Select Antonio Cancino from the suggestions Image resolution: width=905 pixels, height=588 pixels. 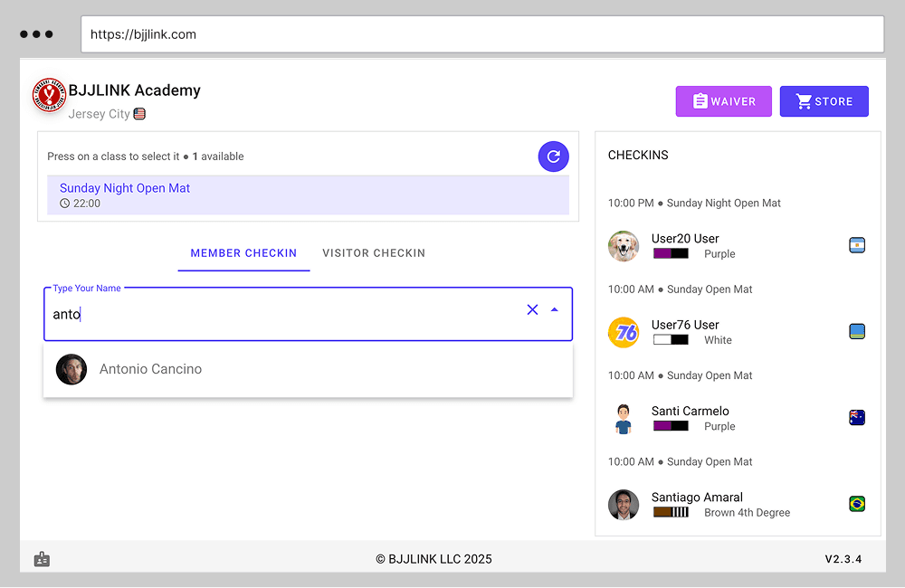tap(150, 369)
